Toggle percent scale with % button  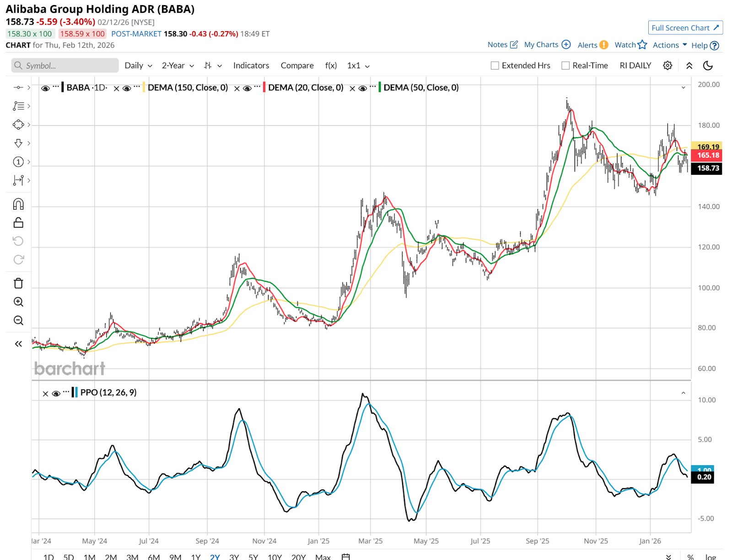click(690, 557)
